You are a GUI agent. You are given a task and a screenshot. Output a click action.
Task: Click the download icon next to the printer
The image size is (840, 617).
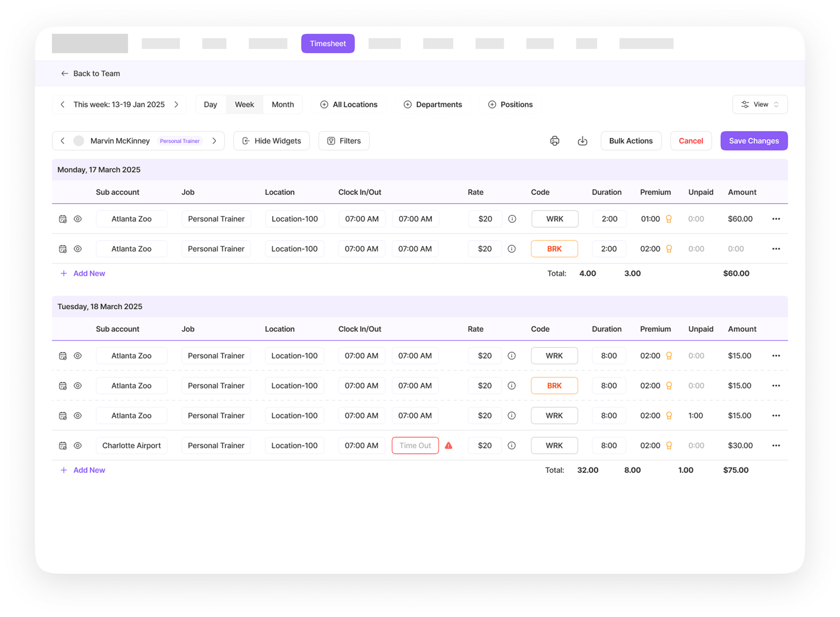(x=582, y=141)
